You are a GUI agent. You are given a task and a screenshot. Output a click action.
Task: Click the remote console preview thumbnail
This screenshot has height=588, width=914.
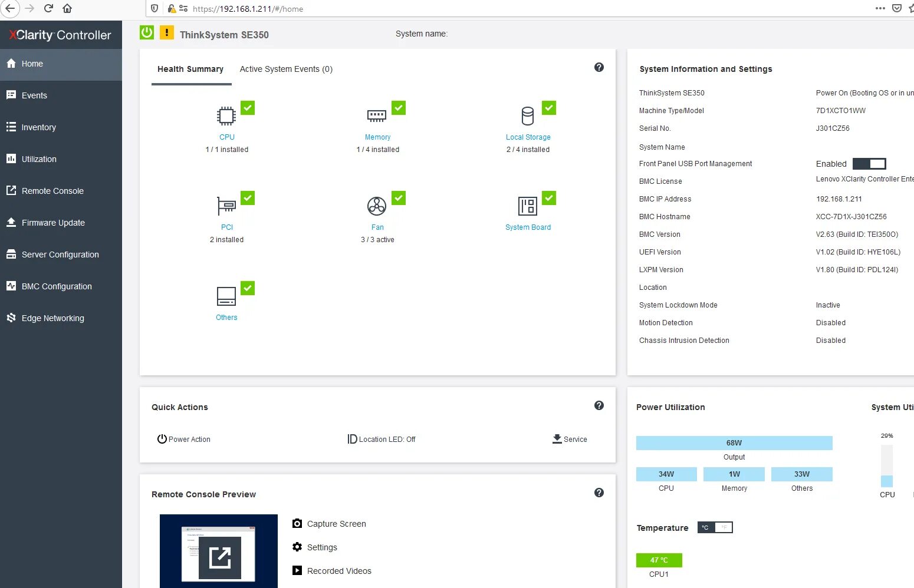[x=219, y=551]
